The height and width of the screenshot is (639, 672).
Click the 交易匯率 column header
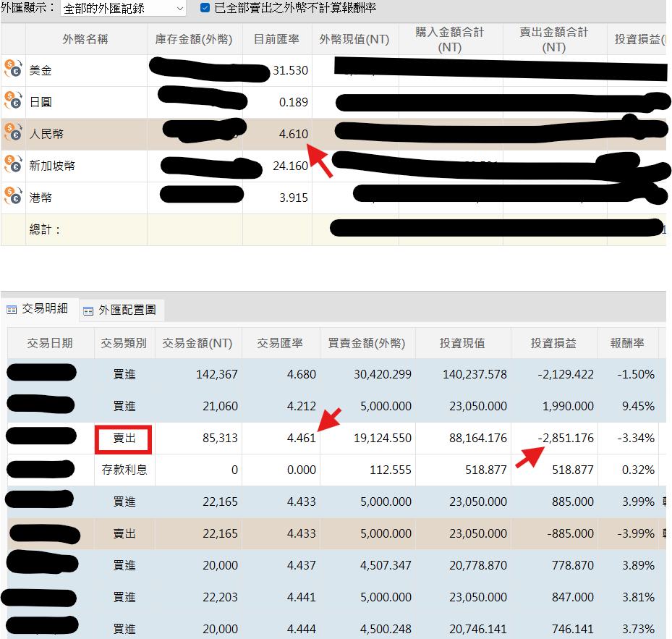coord(281,343)
